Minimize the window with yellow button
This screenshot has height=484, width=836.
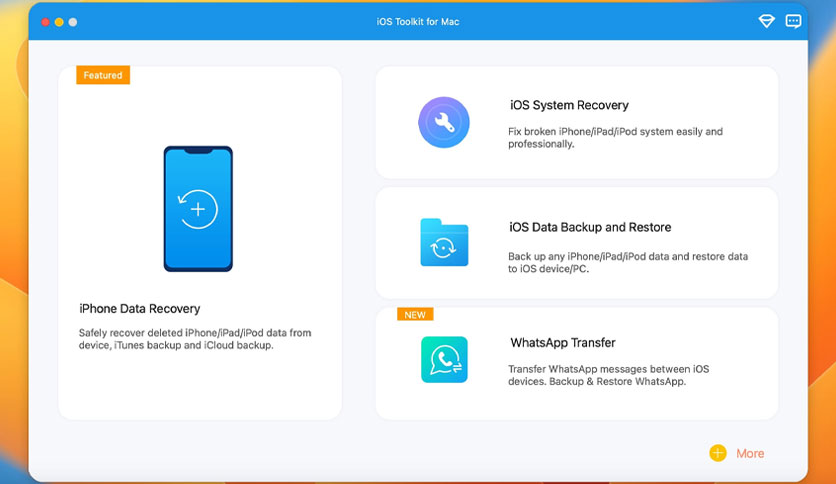[x=59, y=22]
